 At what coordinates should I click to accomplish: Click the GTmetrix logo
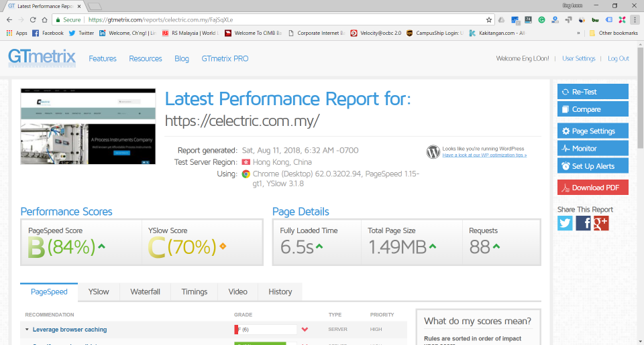pos(42,58)
